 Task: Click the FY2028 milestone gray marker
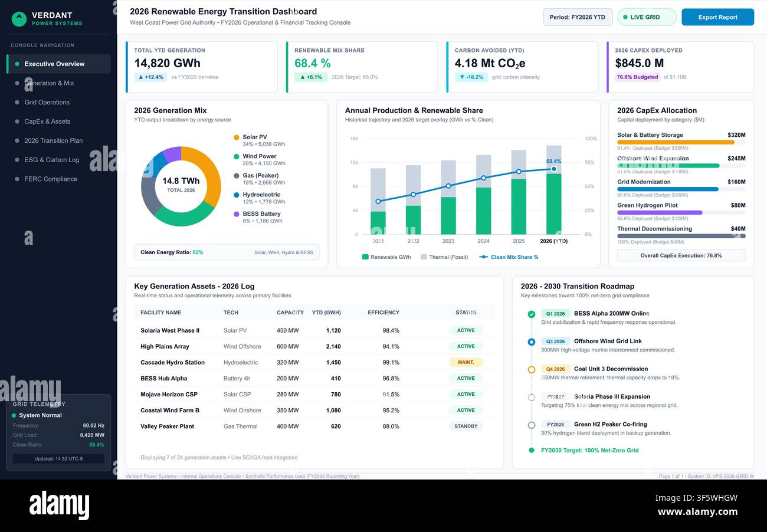[x=532, y=425]
